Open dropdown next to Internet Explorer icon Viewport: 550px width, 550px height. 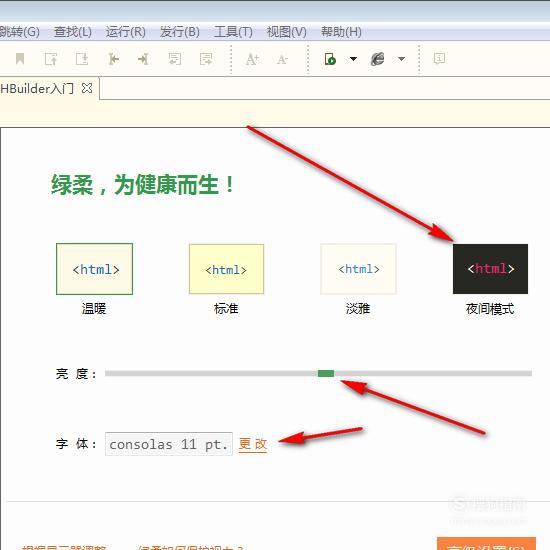401,59
